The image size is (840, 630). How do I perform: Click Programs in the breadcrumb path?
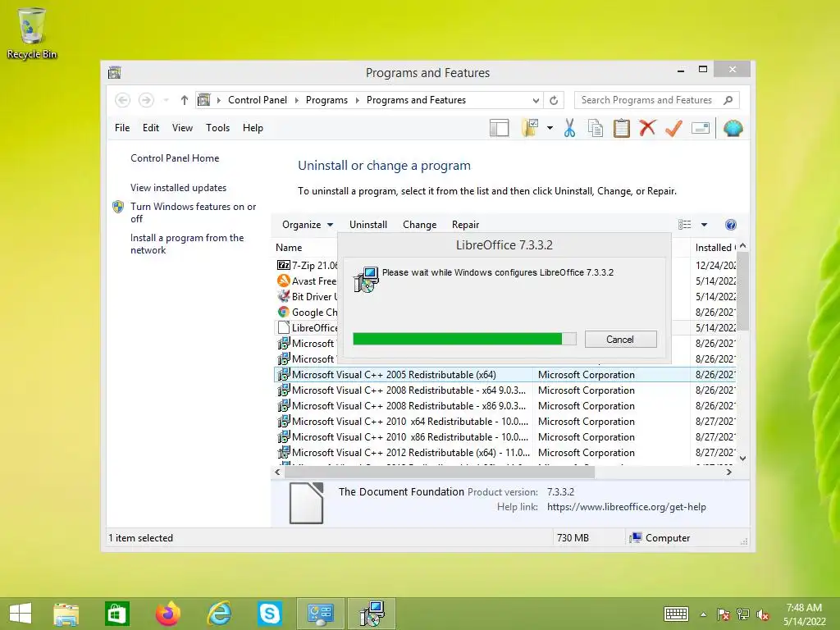326,100
